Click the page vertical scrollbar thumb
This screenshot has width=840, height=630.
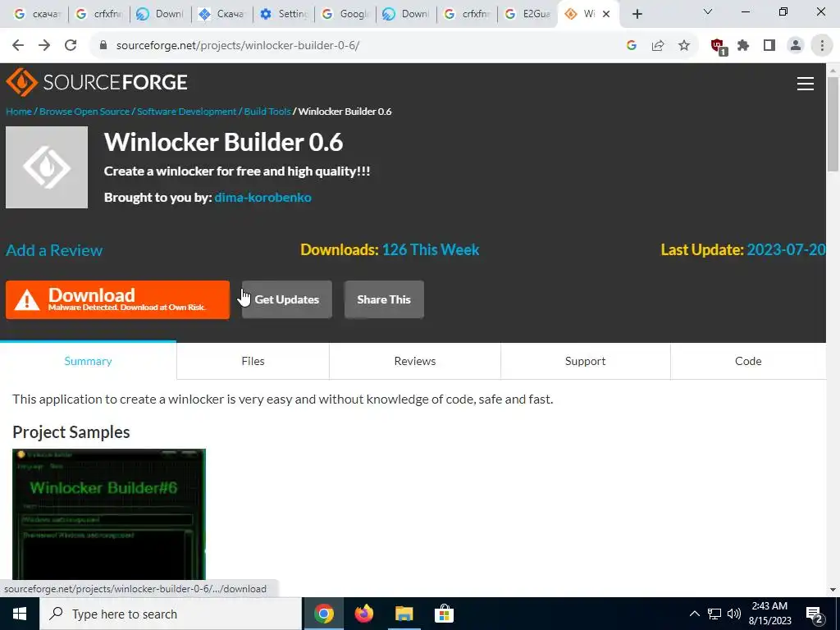833,125
